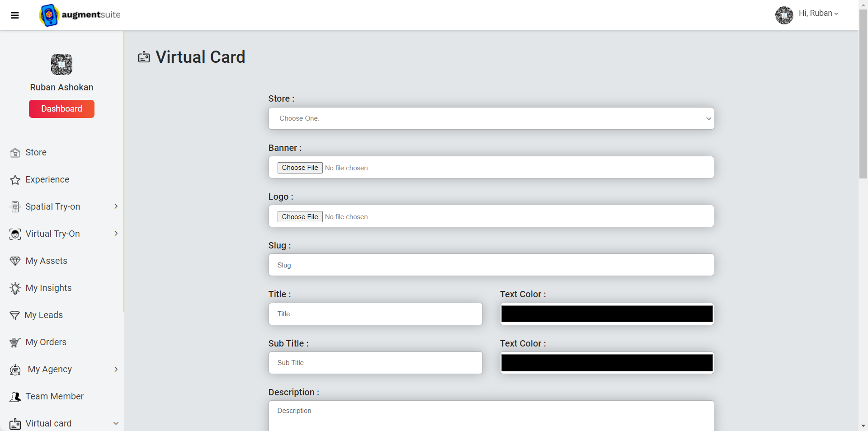Pick the Sub Title text color swatch
Screen dimensions: 868x431
pos(607,363)
